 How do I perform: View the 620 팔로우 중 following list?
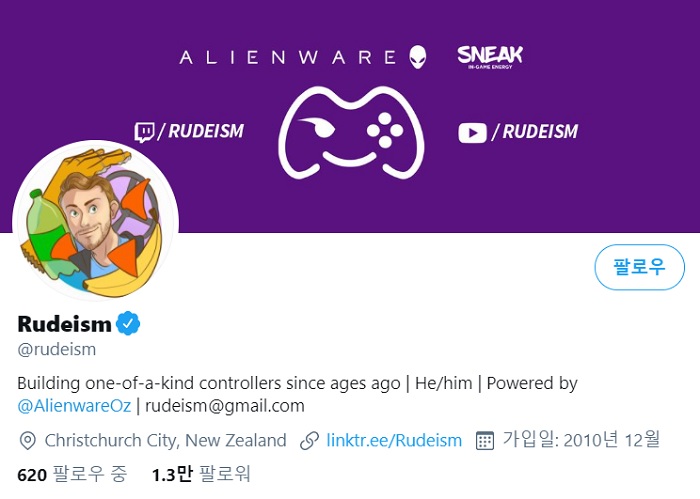pyautogui.click(x=72, y=474)
